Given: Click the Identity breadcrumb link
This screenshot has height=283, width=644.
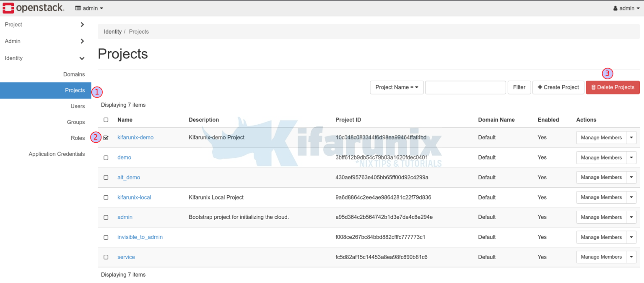Looking at the screenshot, I should [113, 31].
